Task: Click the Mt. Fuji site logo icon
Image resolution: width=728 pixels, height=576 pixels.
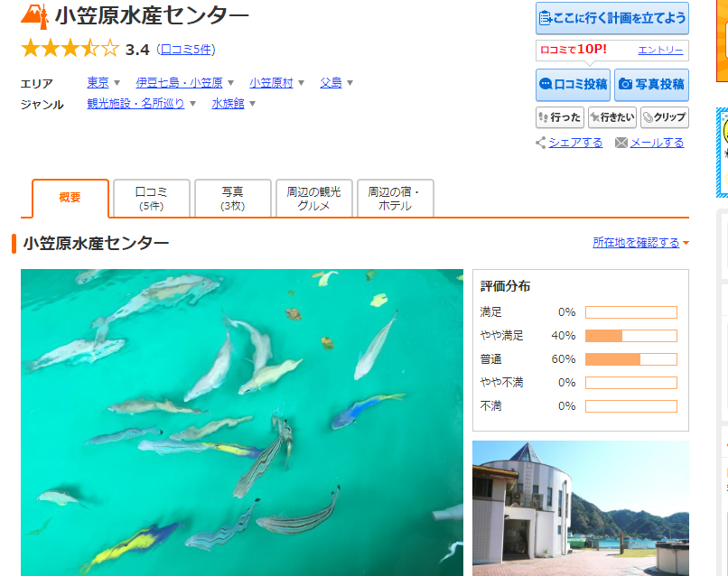Action: pyautogui.click(x=34, y=16)
